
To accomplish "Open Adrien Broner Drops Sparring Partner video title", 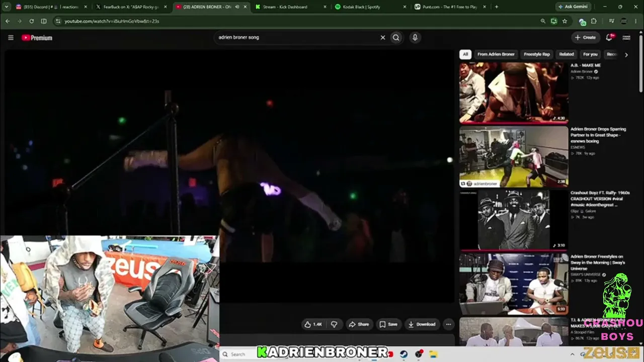I will click(599, 135).
